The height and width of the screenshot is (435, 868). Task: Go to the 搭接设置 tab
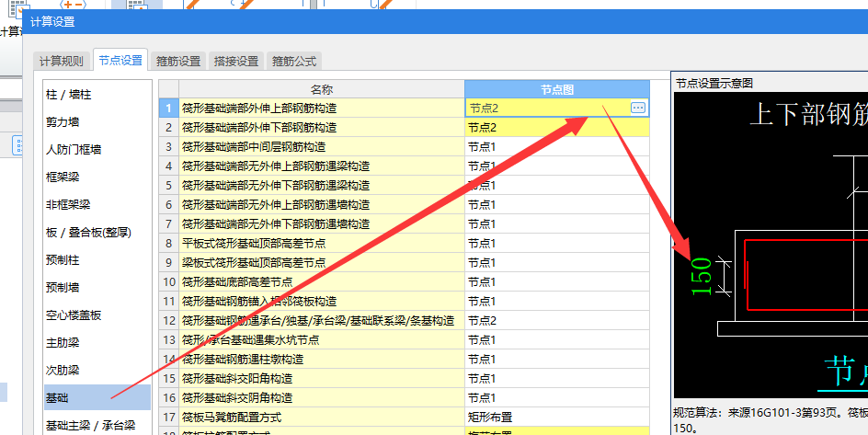[x=236, y=61]
